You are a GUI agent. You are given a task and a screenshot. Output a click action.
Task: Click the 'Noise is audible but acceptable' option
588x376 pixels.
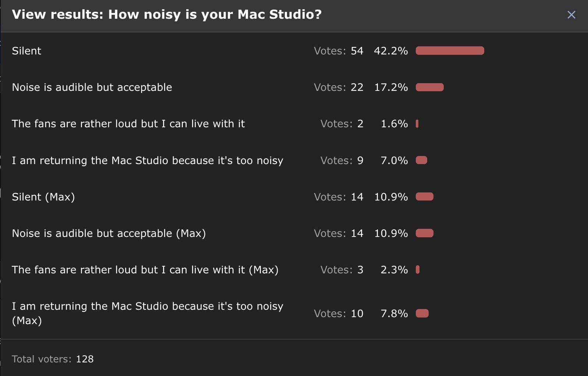(92, 87)
